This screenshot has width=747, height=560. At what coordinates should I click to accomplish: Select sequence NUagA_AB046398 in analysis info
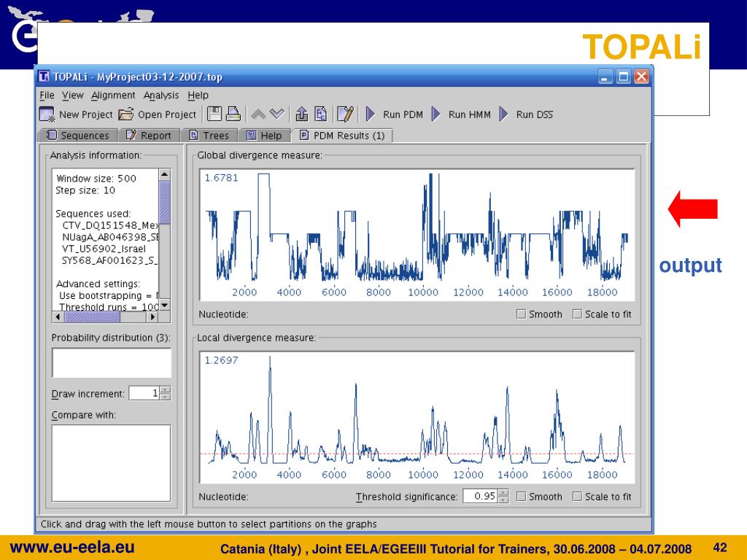[x=110, y=237]
